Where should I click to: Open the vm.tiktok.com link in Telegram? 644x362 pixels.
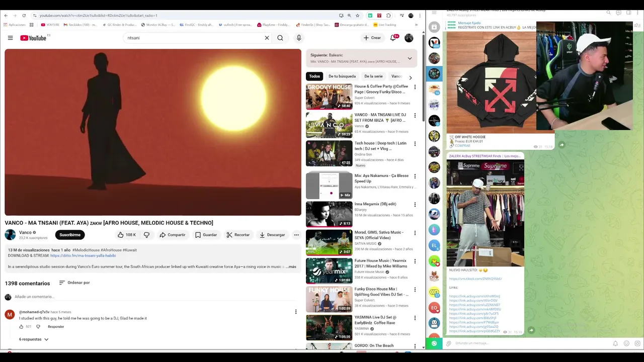pos(475,279)
